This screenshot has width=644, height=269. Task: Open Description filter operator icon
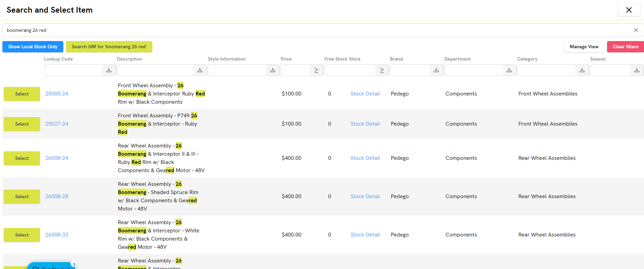click(x=200, y=70)
